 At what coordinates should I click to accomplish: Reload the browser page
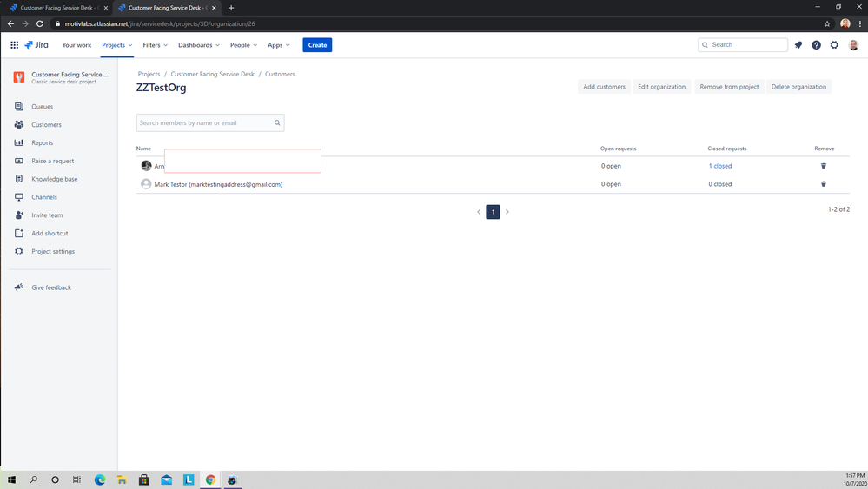(40, 23)
